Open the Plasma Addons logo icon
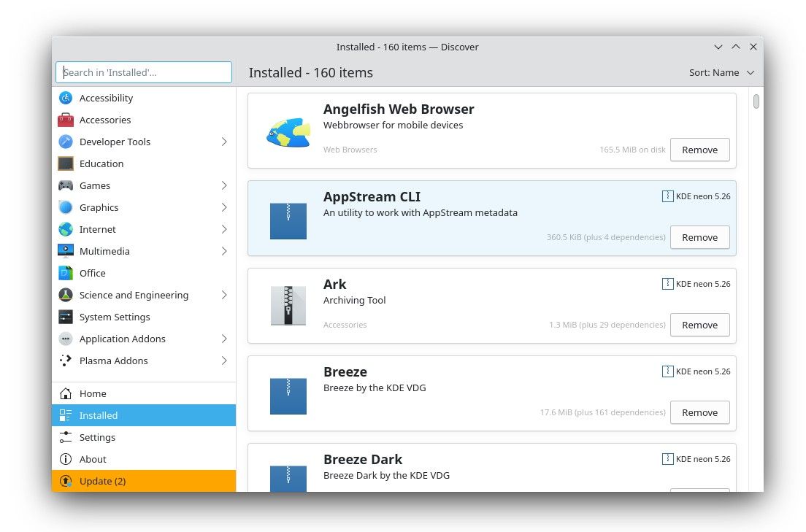 (65, 361)
